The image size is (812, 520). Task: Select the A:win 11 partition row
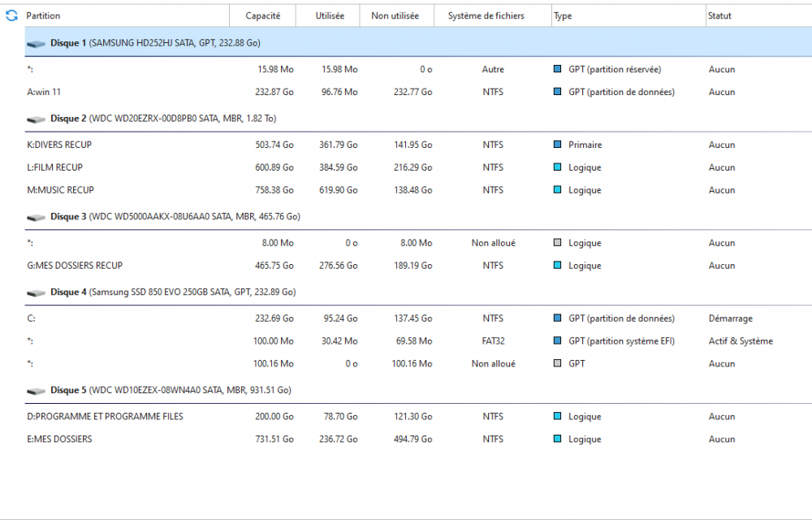click(45, 92)
